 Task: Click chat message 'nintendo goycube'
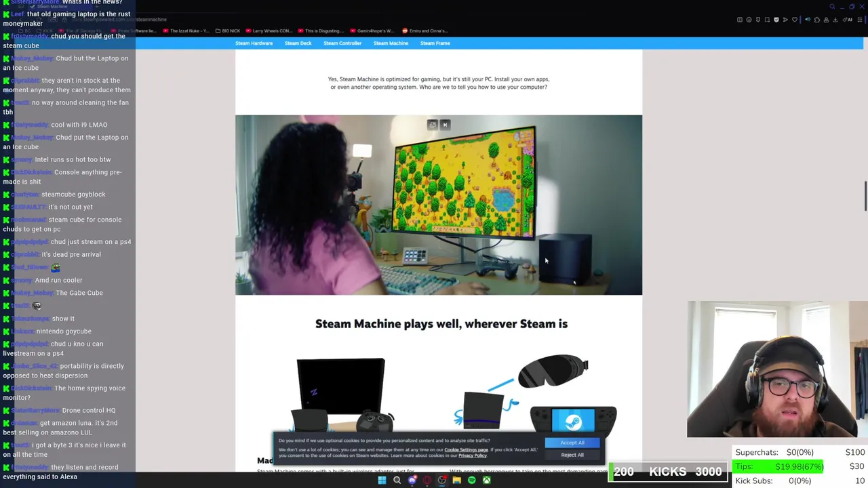[64, 331]
